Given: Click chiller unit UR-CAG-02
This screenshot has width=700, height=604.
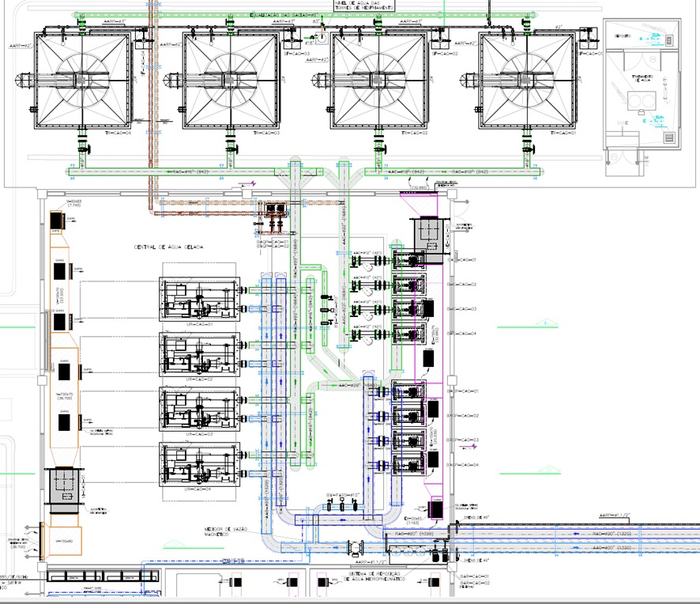Looking at the screenshot, I should click(199, 353).
